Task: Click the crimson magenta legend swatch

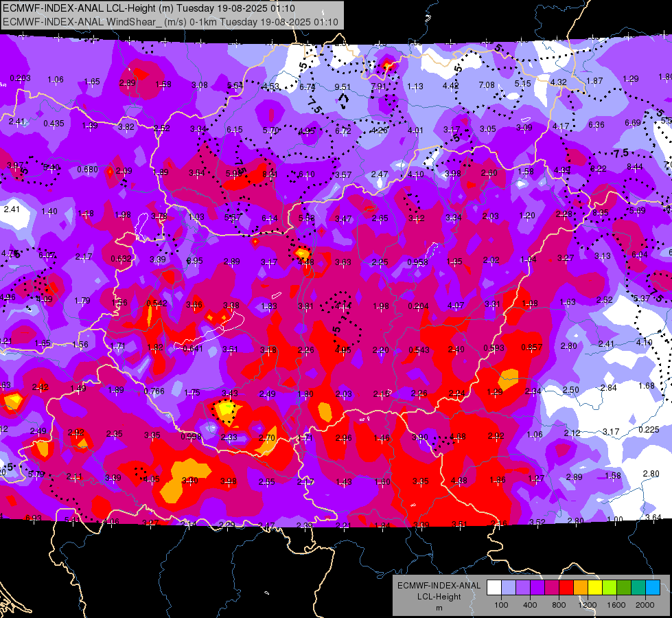Action: pyautogui.click(x=552, y=587)
